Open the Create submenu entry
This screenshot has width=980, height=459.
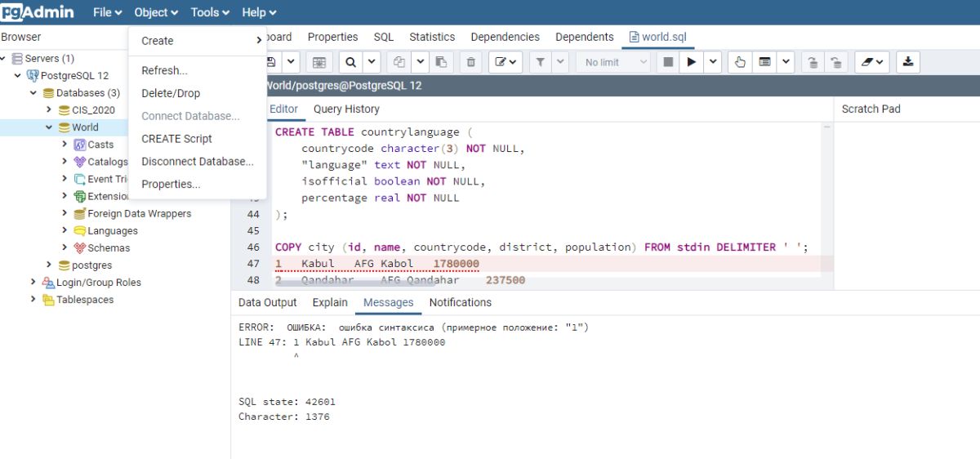[x=198, y=41]
